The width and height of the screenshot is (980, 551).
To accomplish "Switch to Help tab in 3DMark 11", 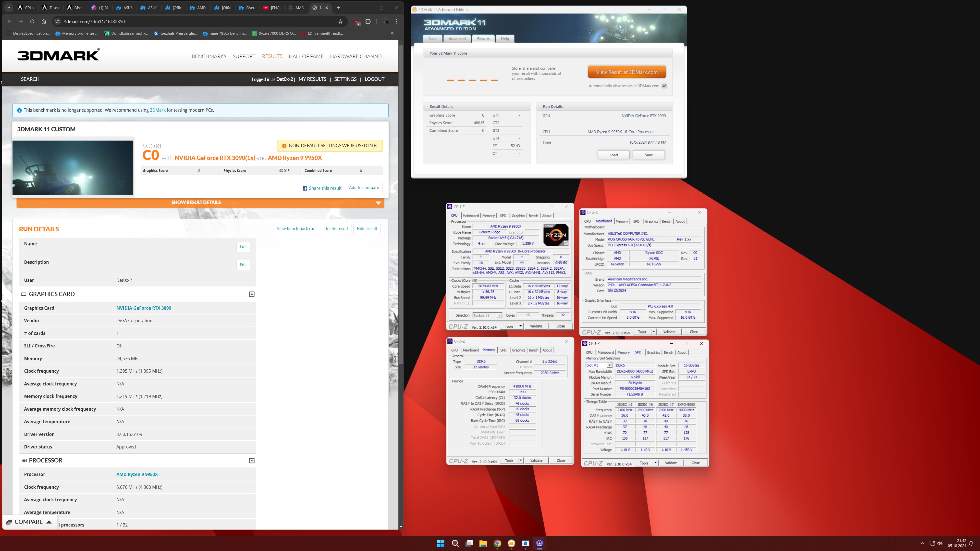I will click(505, 39).
